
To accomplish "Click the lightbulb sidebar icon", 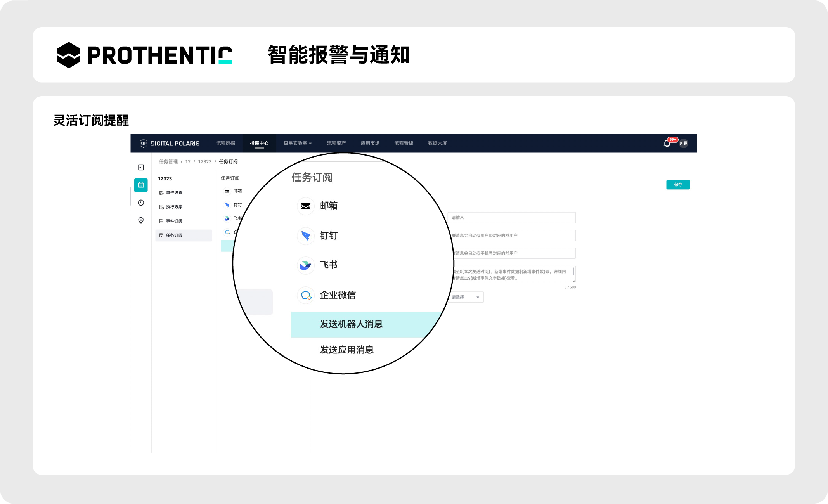I will point(141,220).
